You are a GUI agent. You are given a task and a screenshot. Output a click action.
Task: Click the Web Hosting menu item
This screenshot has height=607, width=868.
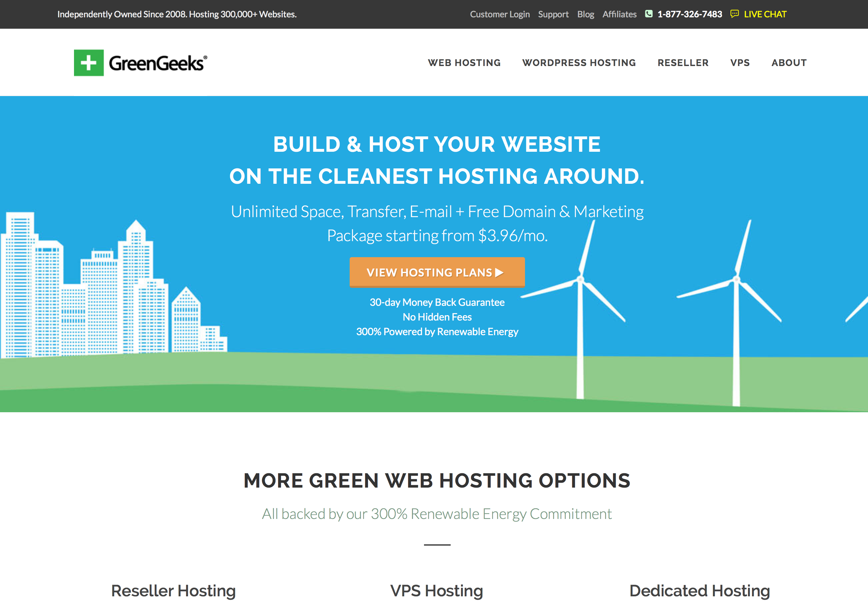click(463, 63)
